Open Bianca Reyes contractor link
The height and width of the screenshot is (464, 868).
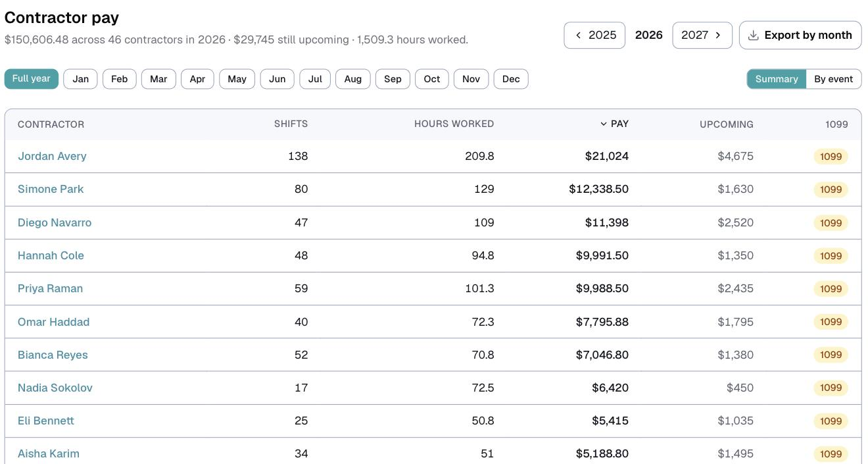(x=53, y=355)
